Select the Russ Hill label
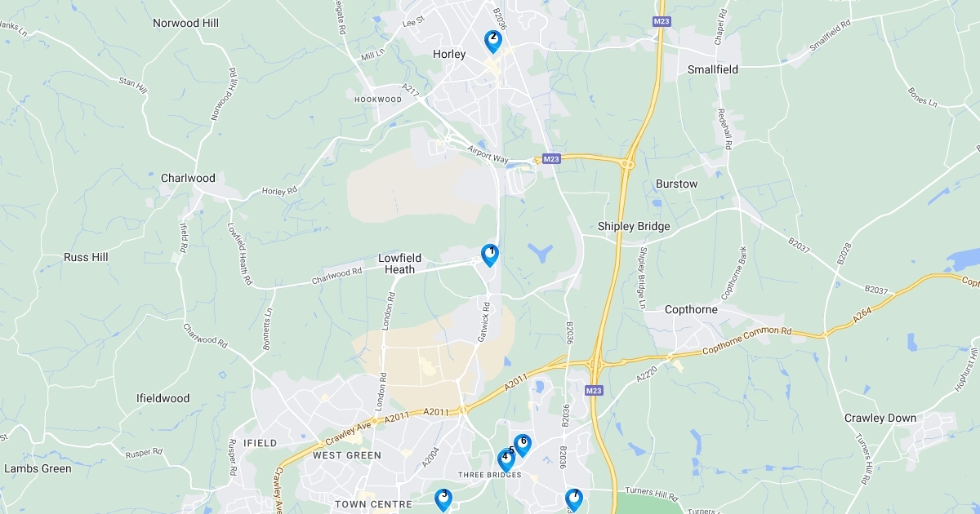 click(86, 257)
